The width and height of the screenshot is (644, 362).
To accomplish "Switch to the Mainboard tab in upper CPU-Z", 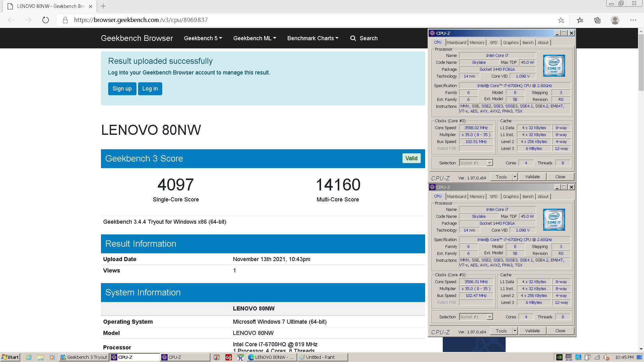I will click(x=457, y=43).
